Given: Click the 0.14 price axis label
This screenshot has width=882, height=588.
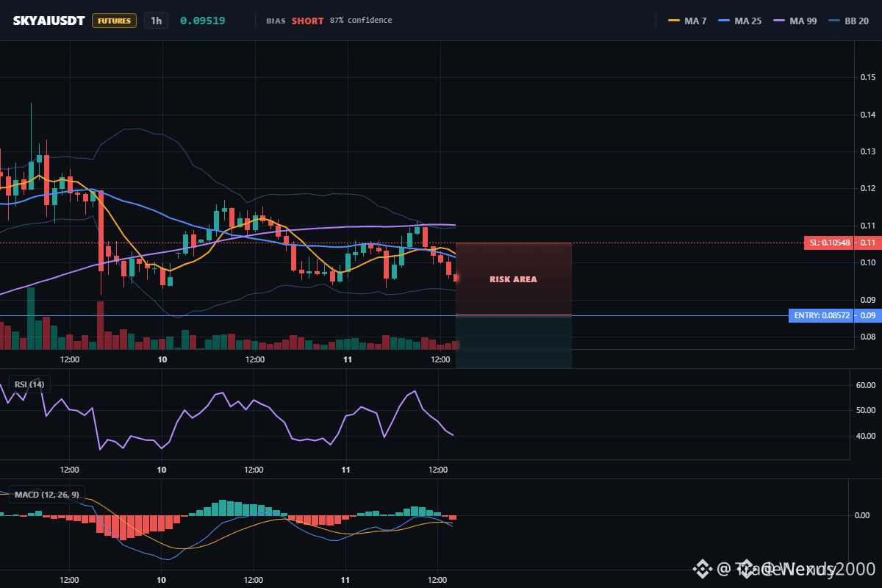Looking at the screenshot, I should point(867,115).
